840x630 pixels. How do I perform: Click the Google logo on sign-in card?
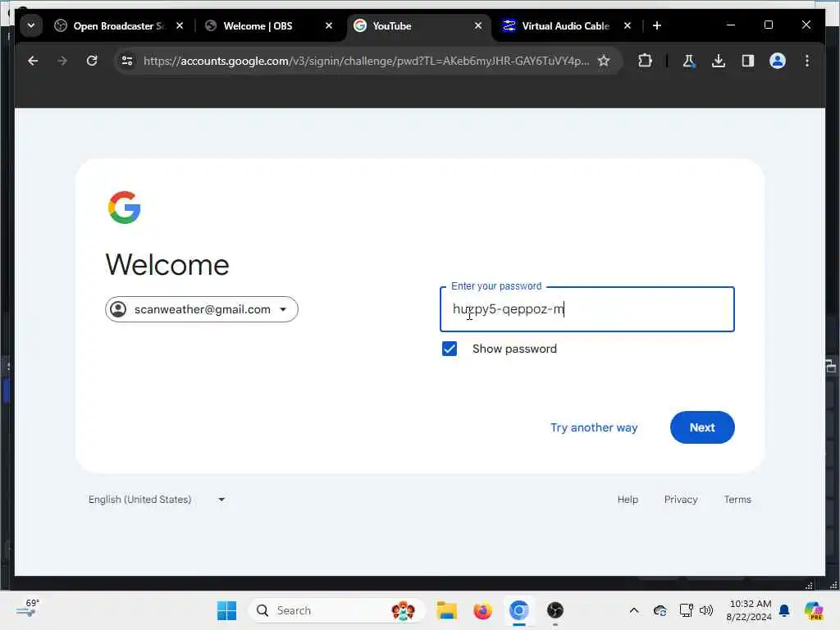pyautogui.click(x=125, y=208)
